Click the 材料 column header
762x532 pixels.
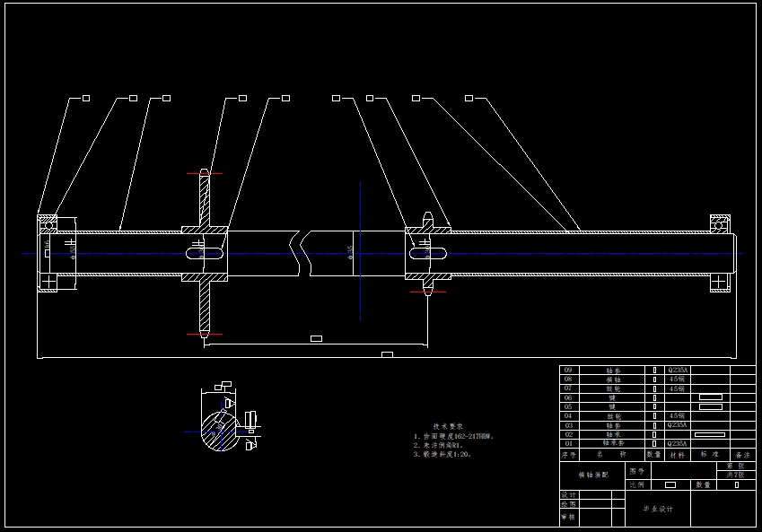coord(678,455)
